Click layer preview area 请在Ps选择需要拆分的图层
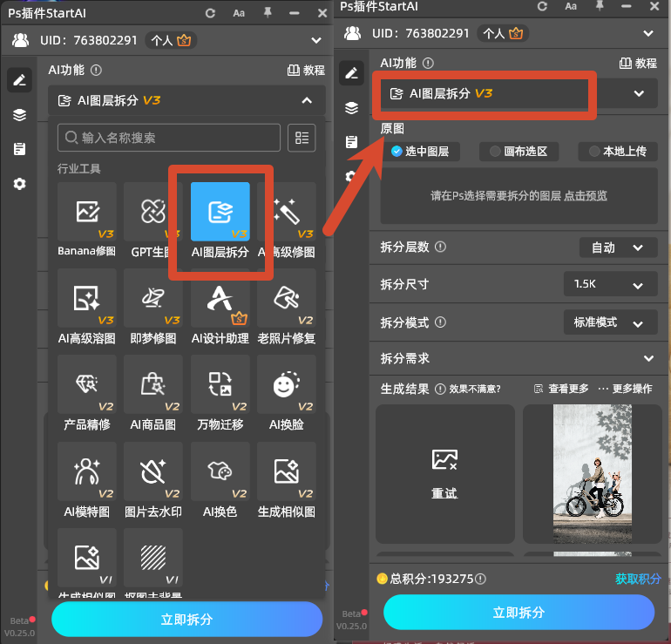Image resolution: width=671 pixels, height=644 pixels. (518, 196)
